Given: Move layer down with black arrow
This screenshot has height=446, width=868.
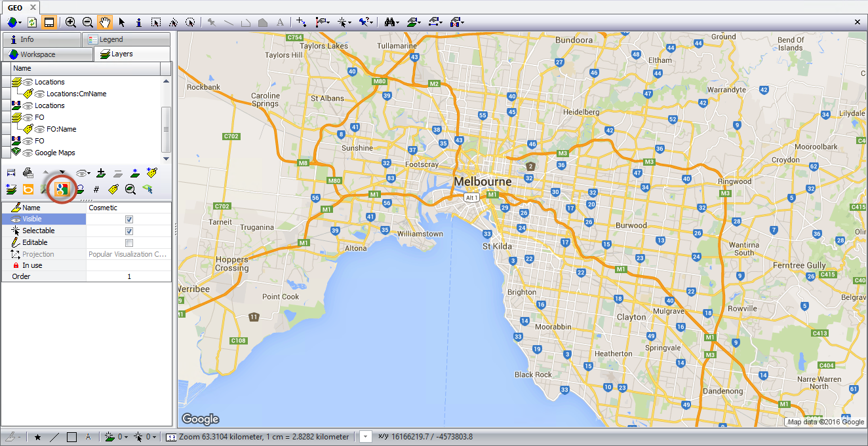Looking at the screenshot, I should click(62, 172).
